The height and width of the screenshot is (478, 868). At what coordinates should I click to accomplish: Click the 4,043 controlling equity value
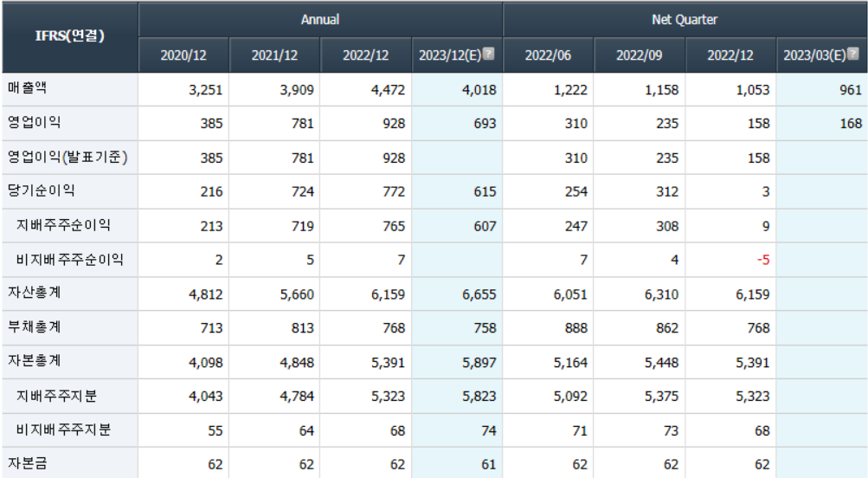coord(205,396)
